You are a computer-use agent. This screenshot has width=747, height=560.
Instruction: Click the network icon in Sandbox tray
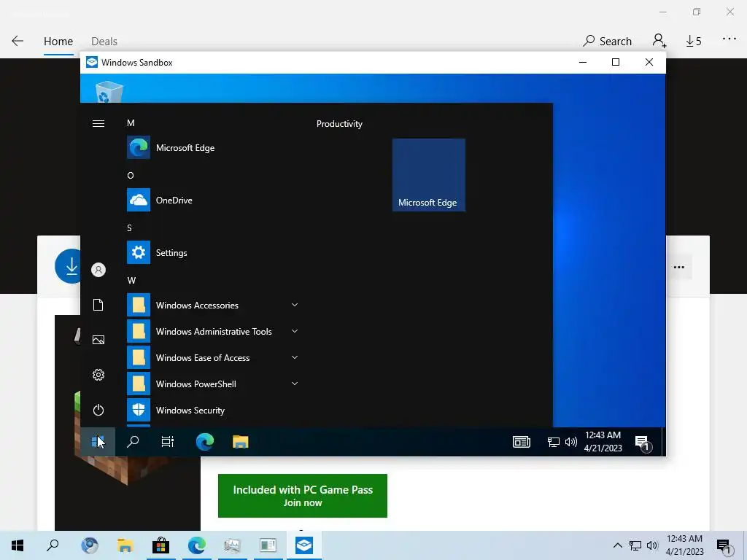point(553,442)
